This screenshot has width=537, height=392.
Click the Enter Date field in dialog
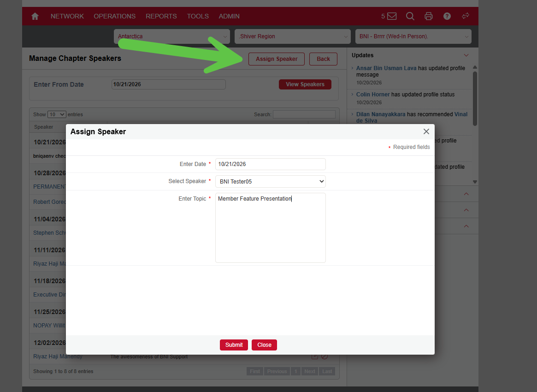point(270,164)
